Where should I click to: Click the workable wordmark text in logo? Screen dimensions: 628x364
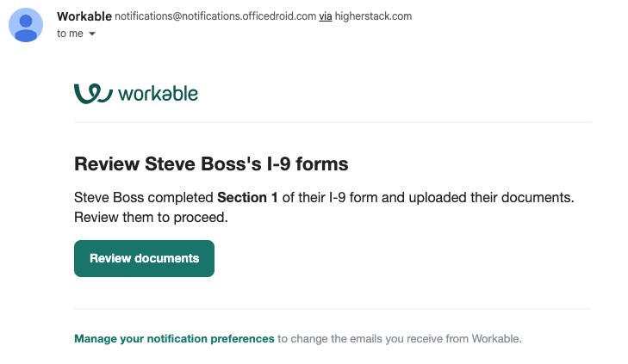click(159, 93)
